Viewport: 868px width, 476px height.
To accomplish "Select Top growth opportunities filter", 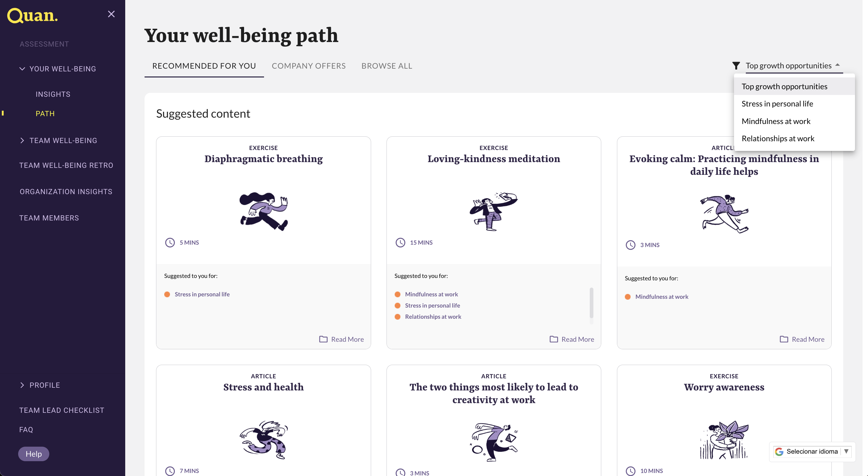I will point(784,86).
